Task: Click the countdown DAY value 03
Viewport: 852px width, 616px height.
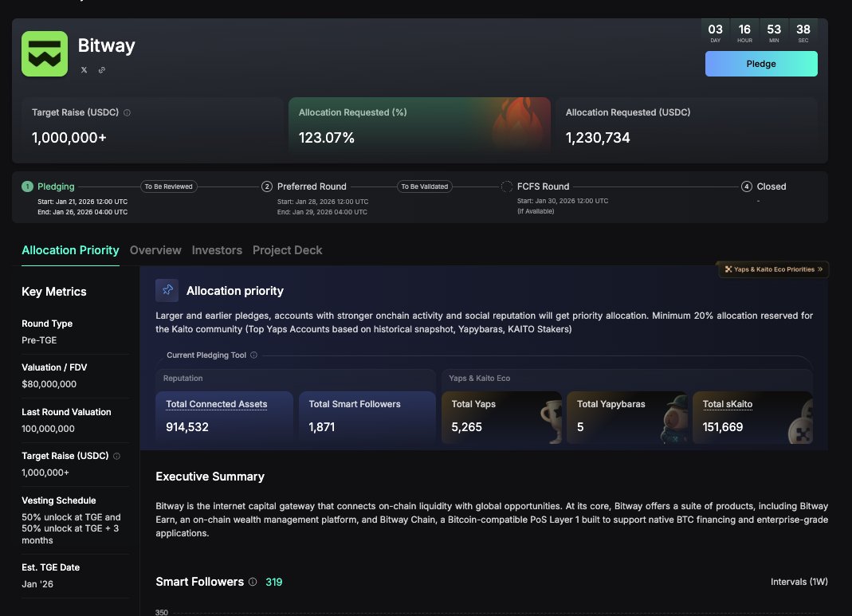Action: [x=715, y=29]
